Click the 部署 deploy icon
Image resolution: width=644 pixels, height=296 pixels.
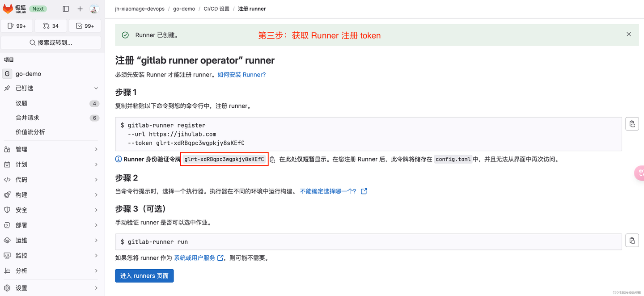tap(7, 225)
